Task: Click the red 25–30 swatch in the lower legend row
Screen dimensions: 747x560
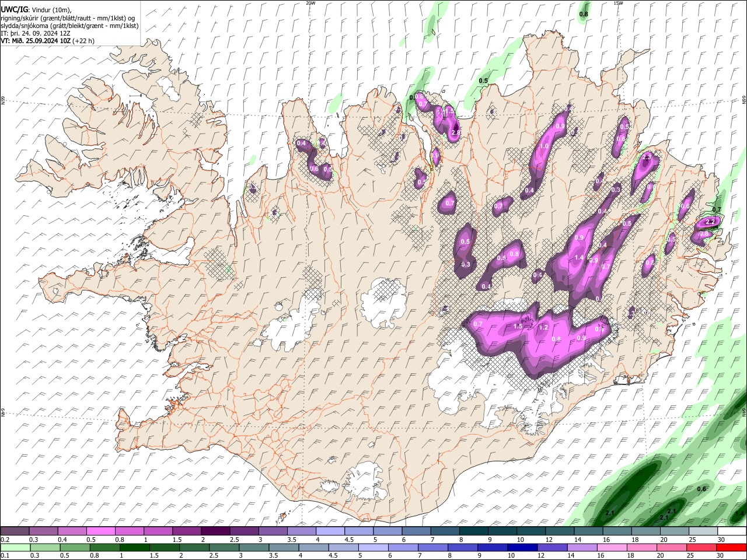Action: point(701,547)
